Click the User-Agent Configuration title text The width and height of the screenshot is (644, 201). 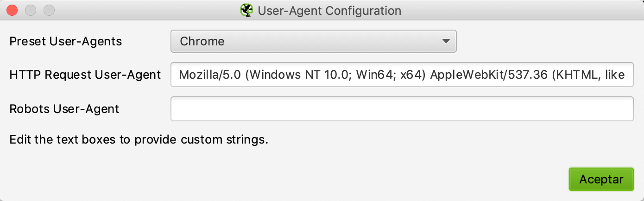[x=329, y=10]
